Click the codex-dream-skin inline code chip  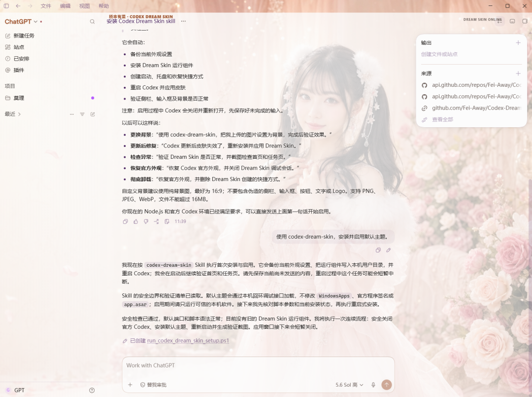(x=168, y=265)
